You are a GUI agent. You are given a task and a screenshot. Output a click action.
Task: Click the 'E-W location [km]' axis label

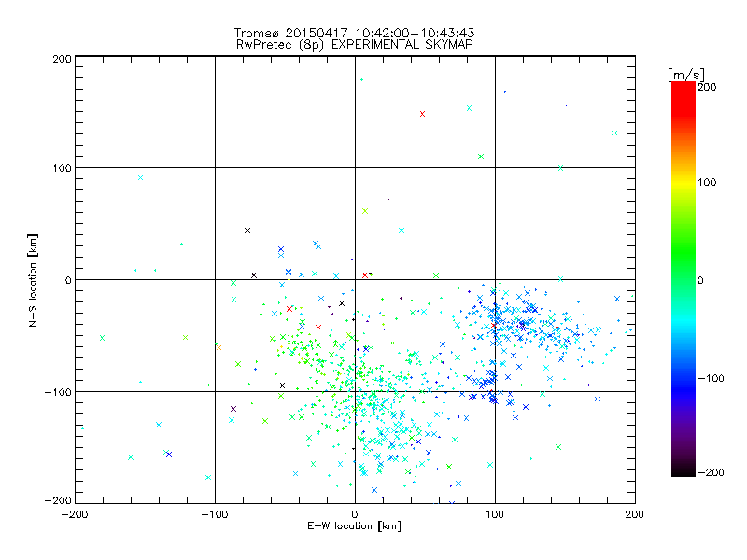[354, 526]
